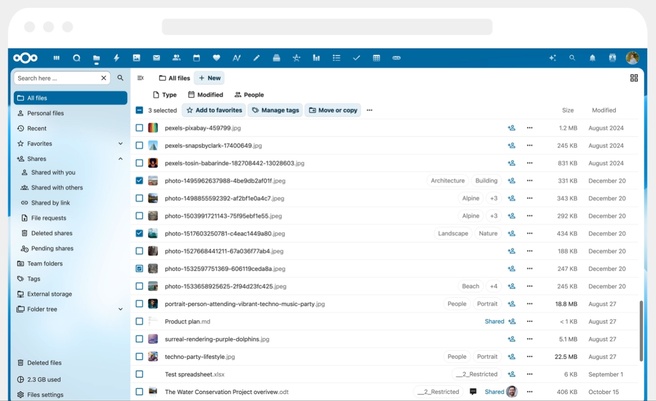Clear the sidebar search field
The image size is (656, 401).
pyautogui.click(x=104, y=78)
